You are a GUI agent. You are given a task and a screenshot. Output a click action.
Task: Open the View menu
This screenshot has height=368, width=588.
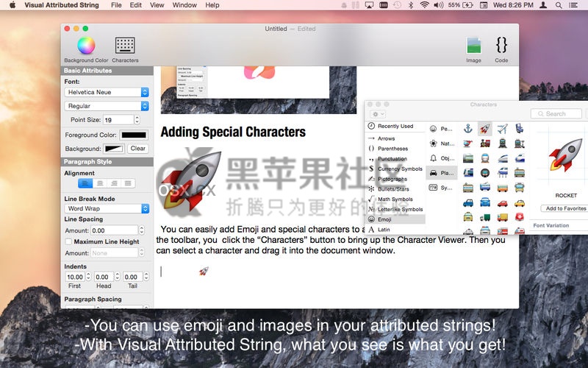tap(157, 5)
